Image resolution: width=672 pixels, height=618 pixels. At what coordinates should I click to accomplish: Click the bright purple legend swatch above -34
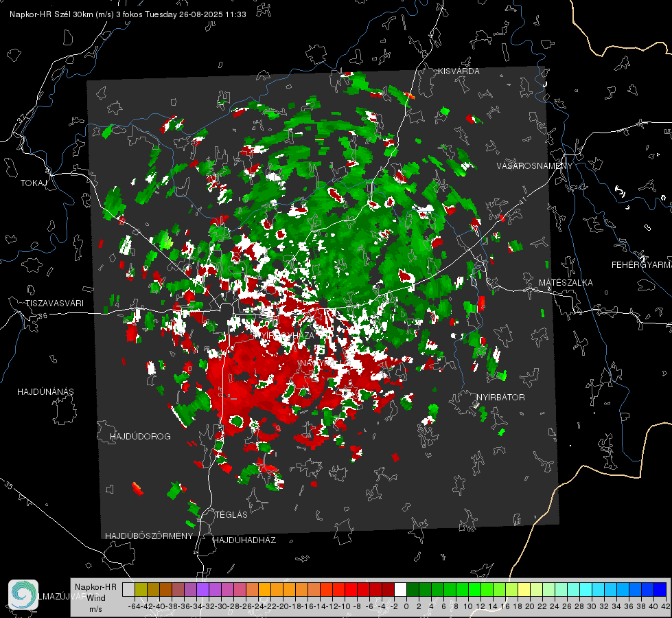tap(202, 589)
